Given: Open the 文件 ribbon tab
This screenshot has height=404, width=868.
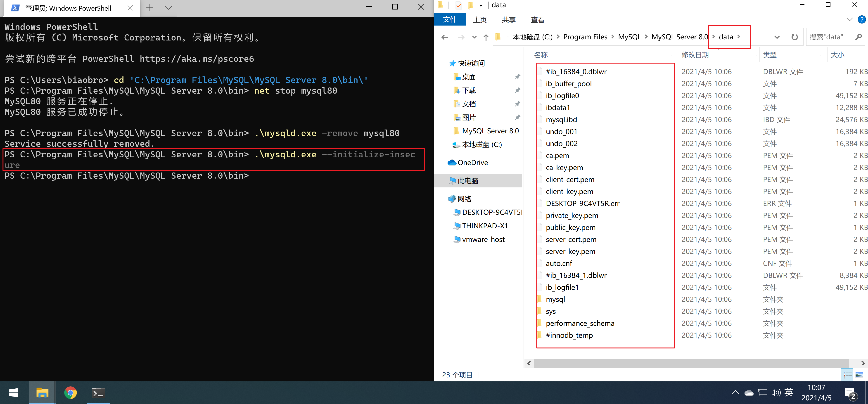Looking at the screenshot, I should [450, 19].
